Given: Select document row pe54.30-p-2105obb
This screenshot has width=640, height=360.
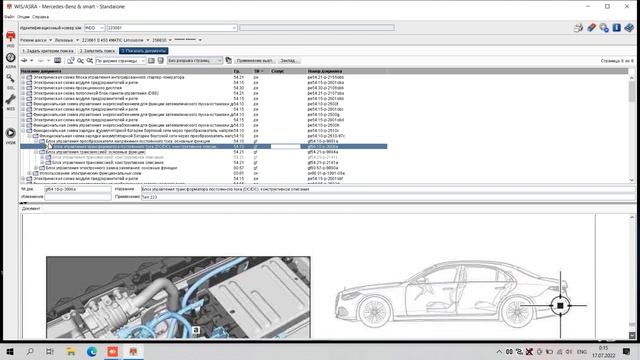Looking at the screenshot, I should click(x=204, y=88).
